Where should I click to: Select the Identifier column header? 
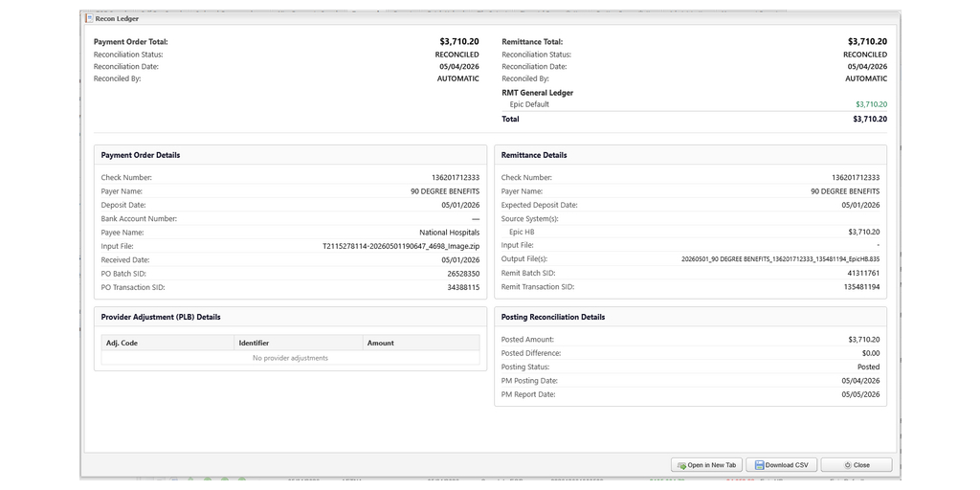(x=299, y=343)
